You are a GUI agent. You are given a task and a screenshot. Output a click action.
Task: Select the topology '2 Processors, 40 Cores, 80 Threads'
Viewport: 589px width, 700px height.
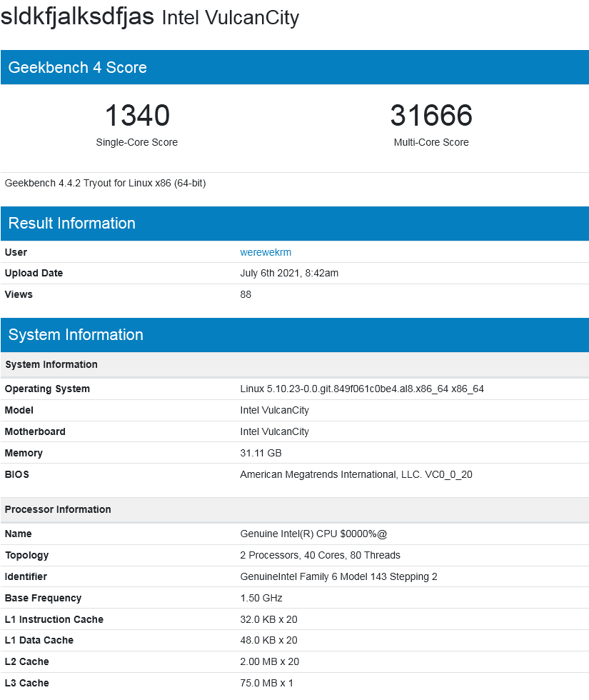click(x=321, y=556)
